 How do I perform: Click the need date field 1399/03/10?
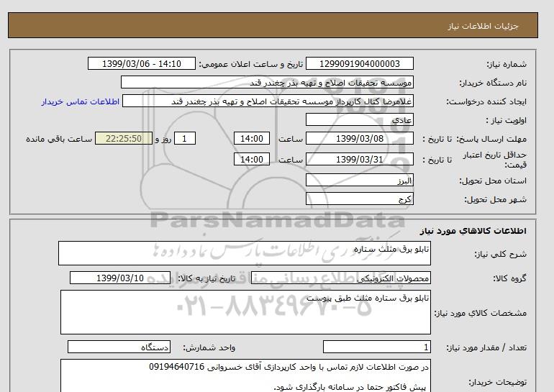120,278
